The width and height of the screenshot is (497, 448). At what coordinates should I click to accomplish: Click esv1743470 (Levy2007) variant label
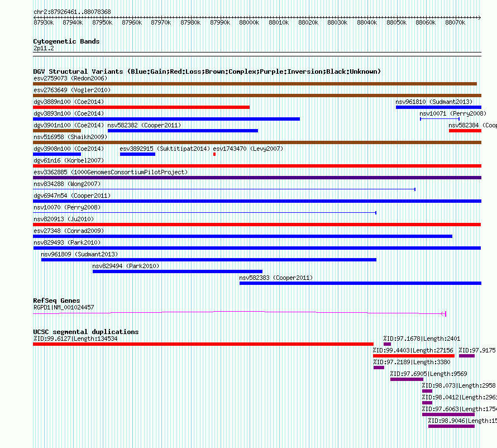click(x=248, y=149)
